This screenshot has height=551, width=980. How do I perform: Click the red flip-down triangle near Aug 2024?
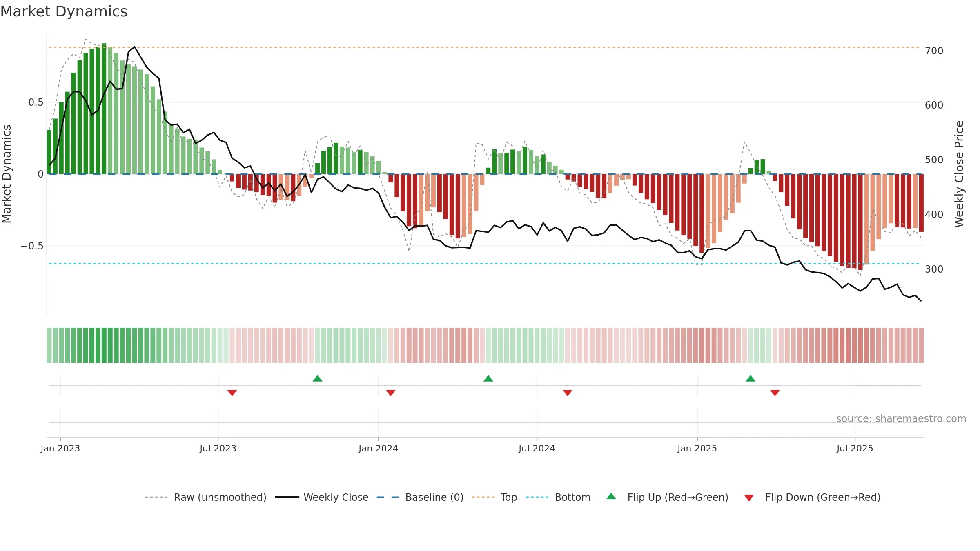pyautogui.click(x=568, y=393)
